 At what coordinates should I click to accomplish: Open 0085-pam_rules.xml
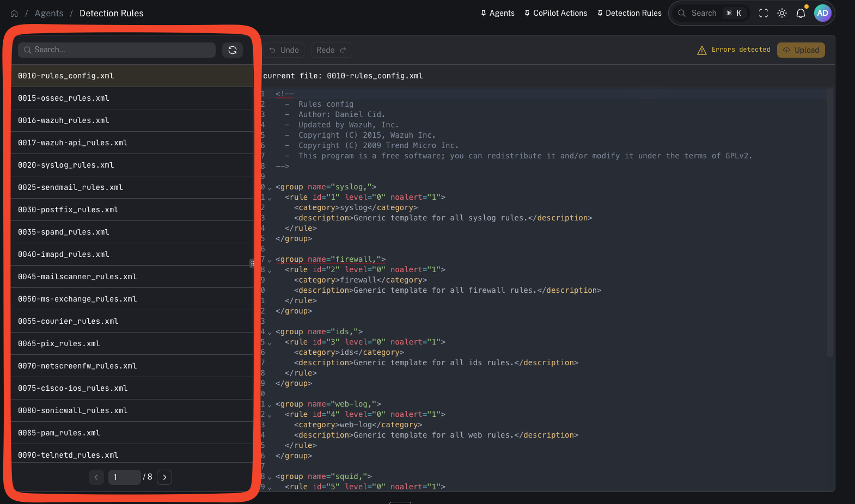coord(132,433)
